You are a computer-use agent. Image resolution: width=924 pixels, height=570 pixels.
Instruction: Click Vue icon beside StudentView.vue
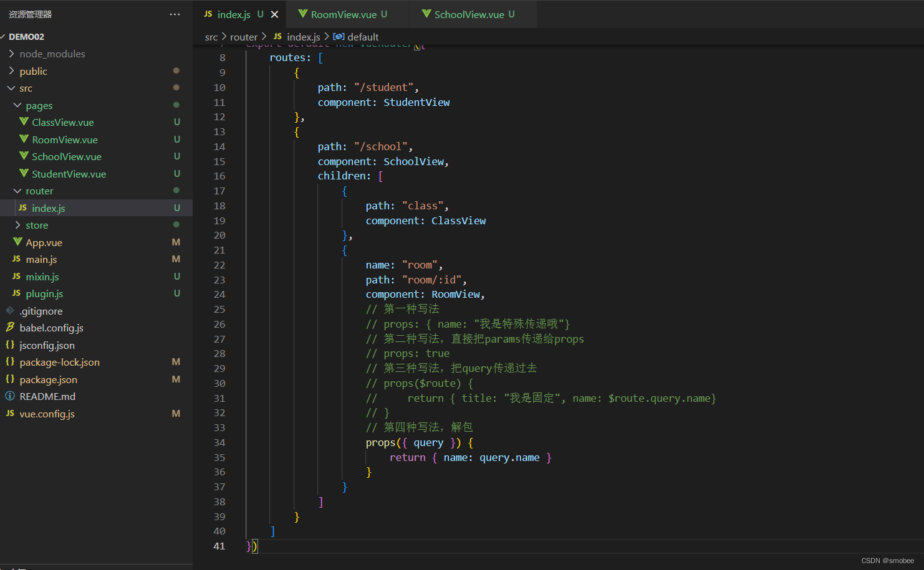[24, 173]
